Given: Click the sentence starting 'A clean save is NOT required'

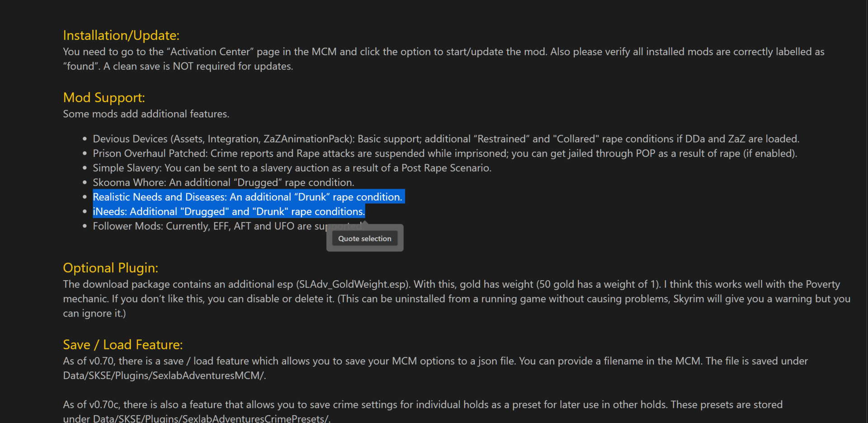Looking at the screenshot, I should (198, 66).
